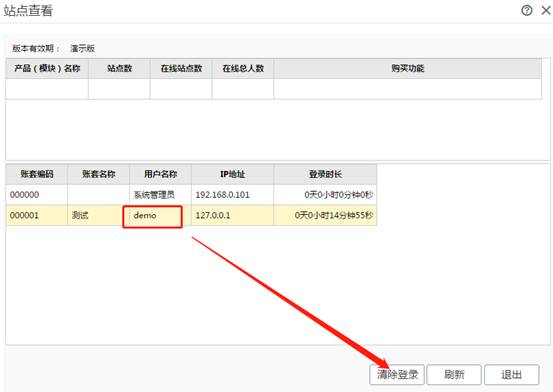
Task: Select the 在线站点数 column header
Action: click(181, 68)
